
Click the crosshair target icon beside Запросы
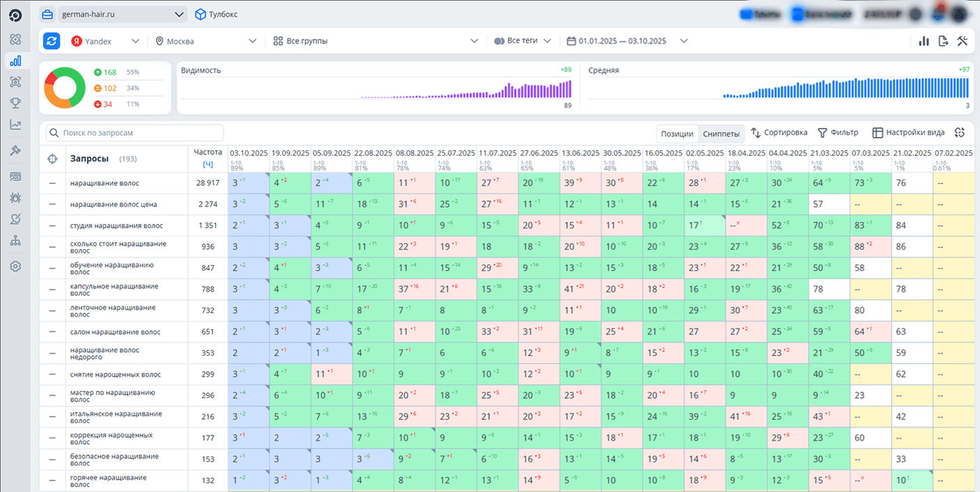[52, 159]
